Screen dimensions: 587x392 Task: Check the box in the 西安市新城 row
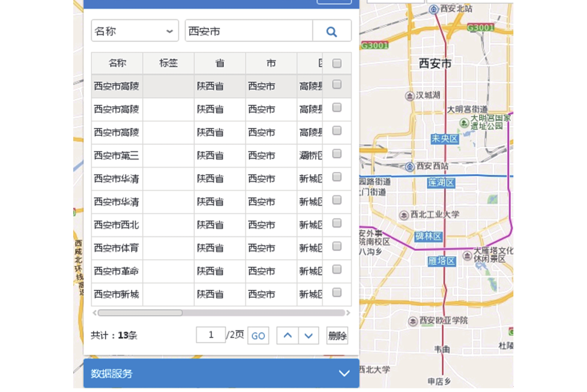[x=337, y=292]
